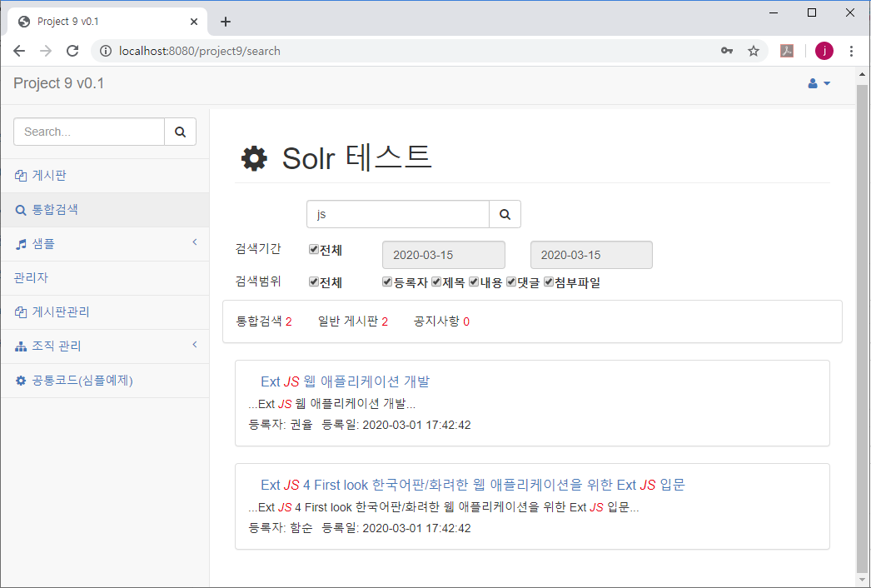The image size is (871, 588).
Task: Toggle 검색범위 전체 checkbox
Action: (x=314, y=282)
